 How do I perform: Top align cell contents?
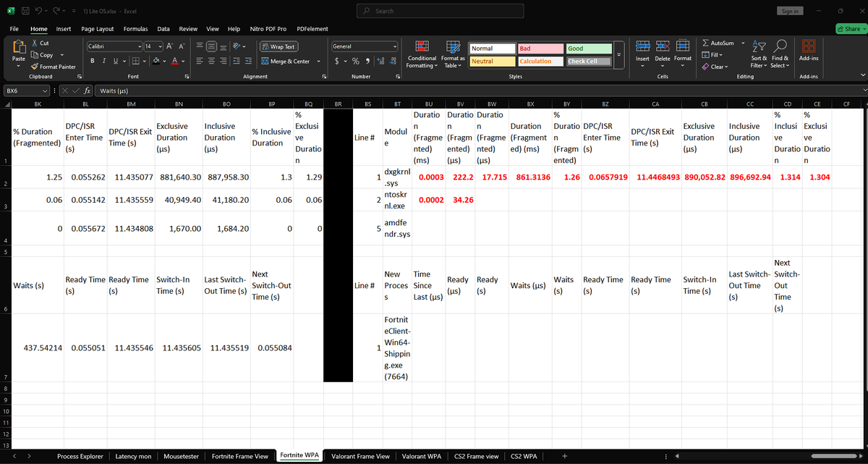coord(200,46)
